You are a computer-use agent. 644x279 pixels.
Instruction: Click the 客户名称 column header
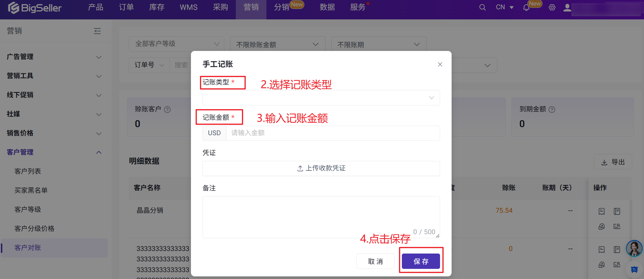147,188
